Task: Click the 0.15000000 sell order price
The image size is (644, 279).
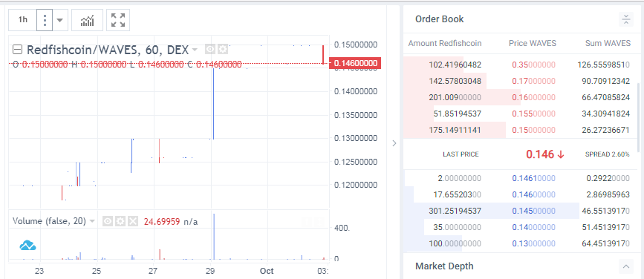Action: pyautogui.click(x=533, y=130)
